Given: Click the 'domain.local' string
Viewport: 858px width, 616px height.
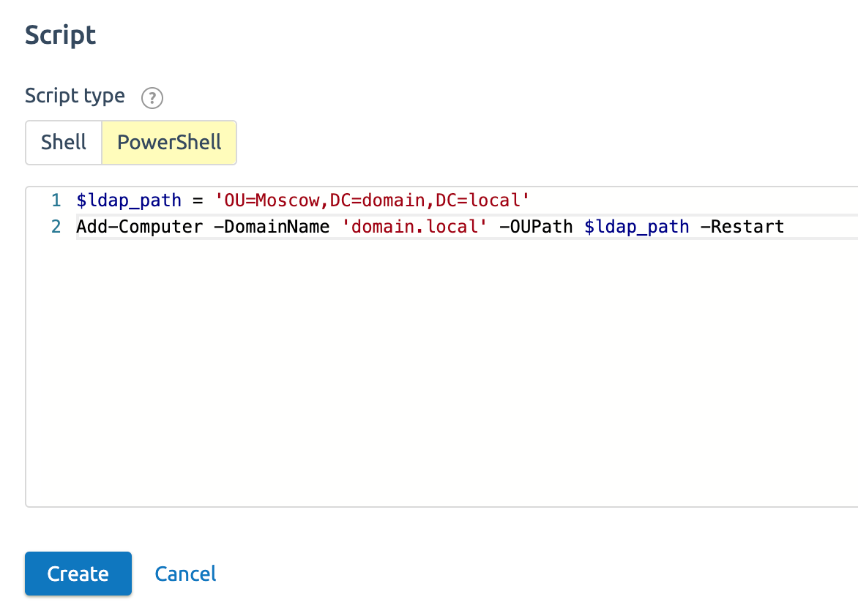Looking at the screenshot, I should pyautogui.click(x=414, y=227).
